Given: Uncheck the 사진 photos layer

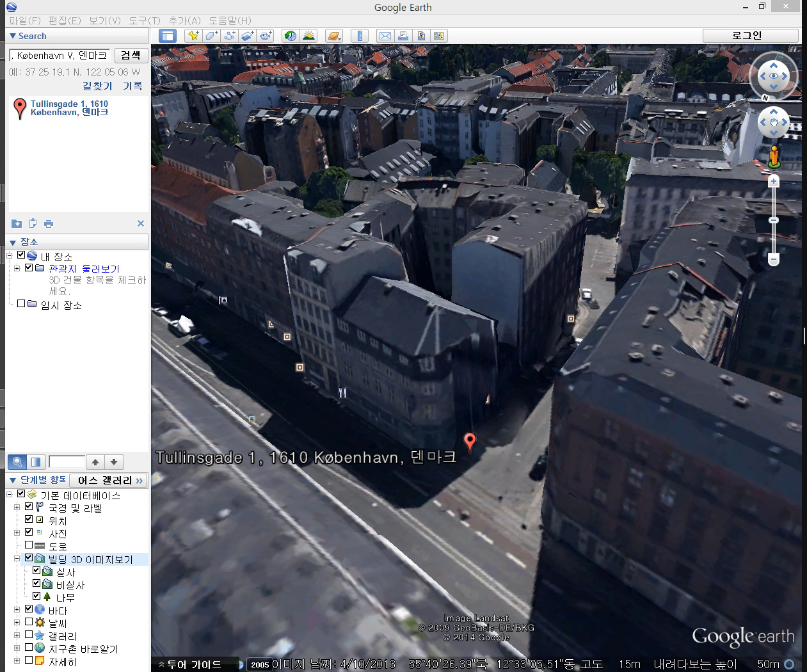Looking at the screenshot, I should (29, 532).
